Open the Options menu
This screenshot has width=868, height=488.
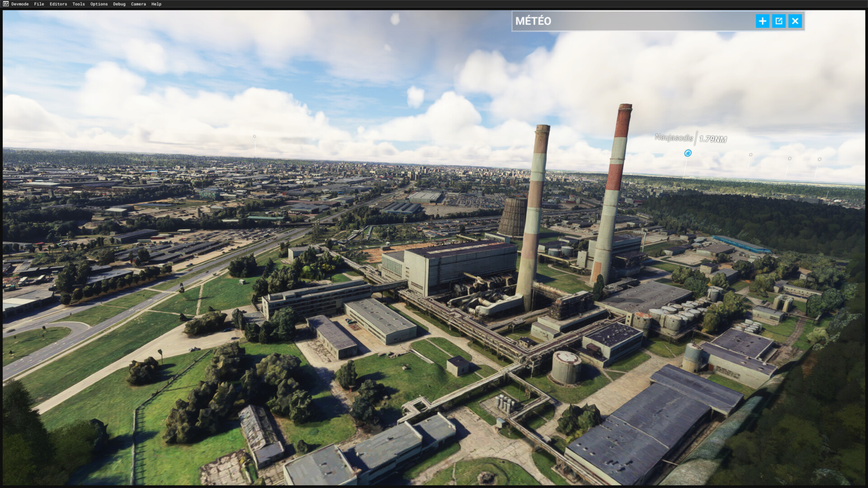[x=99, y=4]
